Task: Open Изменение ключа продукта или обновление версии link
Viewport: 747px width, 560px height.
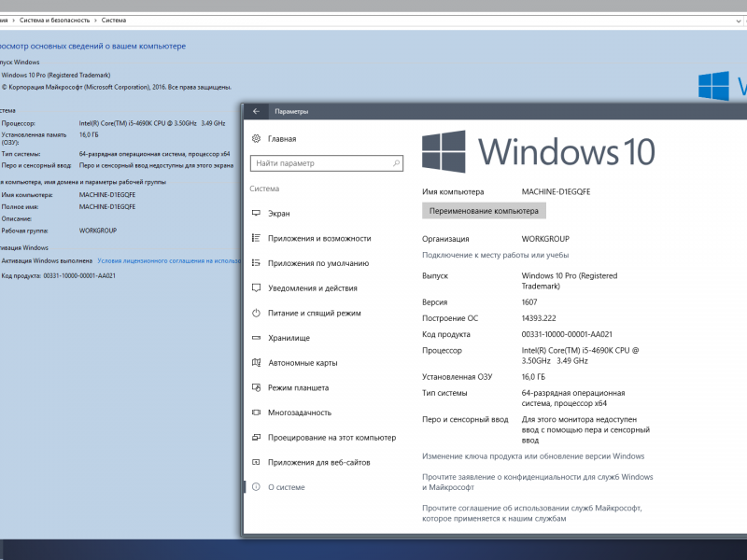Action: [x=533, y=456]
